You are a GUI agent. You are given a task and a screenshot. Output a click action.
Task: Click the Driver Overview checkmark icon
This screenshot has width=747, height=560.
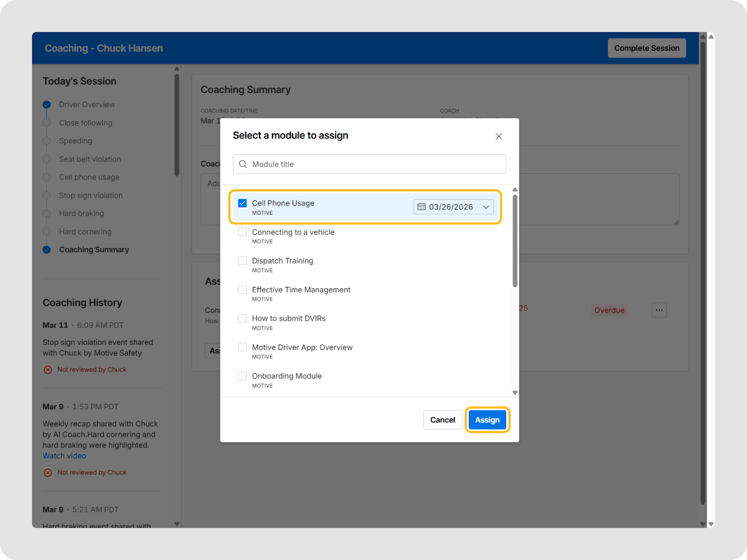click(x=47, y=105)
